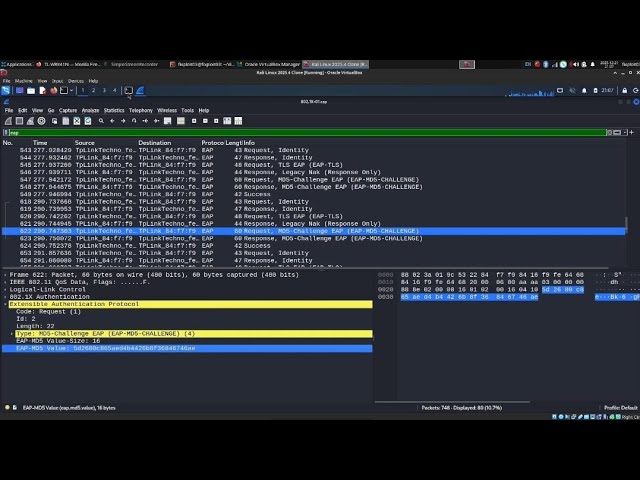Open Wireshark File menu
Viewport: 640px width, 480px height.
9,110
